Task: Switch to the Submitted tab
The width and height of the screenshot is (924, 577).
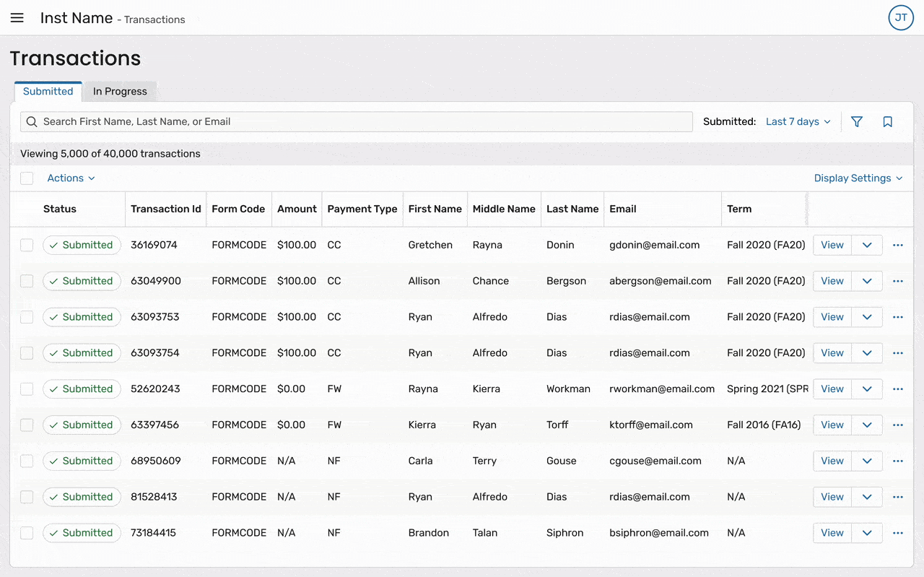Action: pyautogui.click(x=48, y=92)
